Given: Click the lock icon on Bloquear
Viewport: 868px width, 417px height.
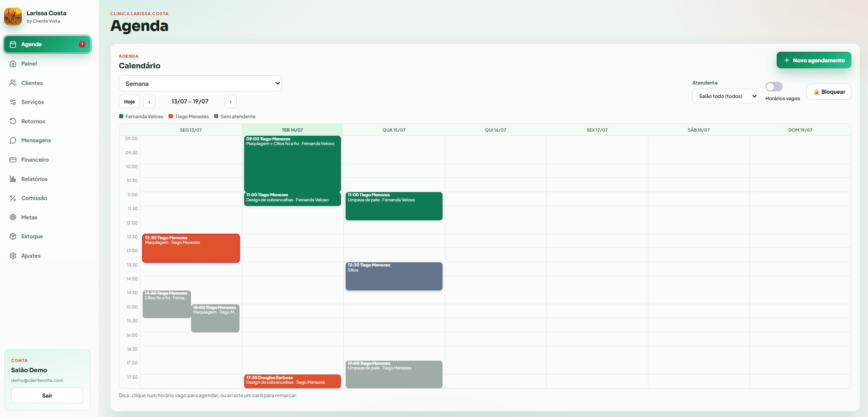Looking at the screenshot, I should pyautogui.click(x=816, y=92).
